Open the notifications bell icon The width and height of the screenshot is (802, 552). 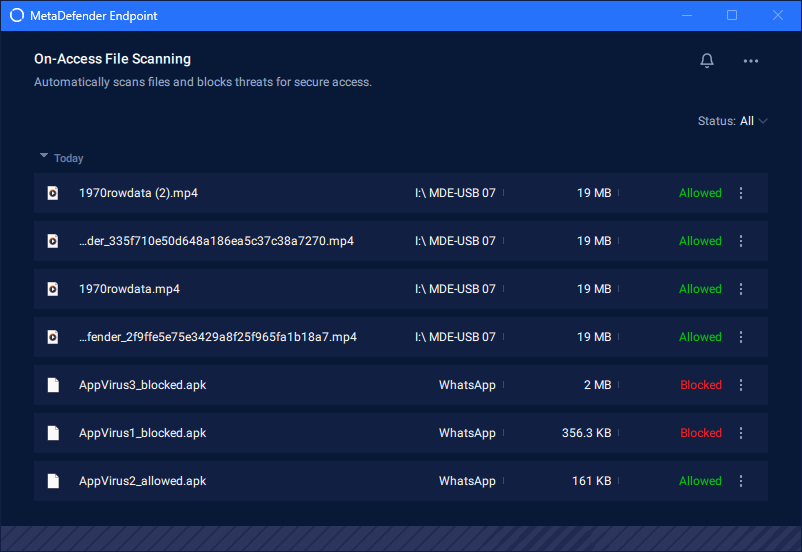(x=706, y=60)
